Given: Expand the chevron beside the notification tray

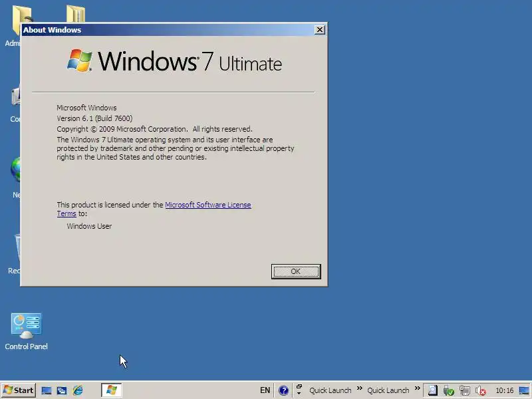Looking at the screenshot, I should [x=418, y=388].
